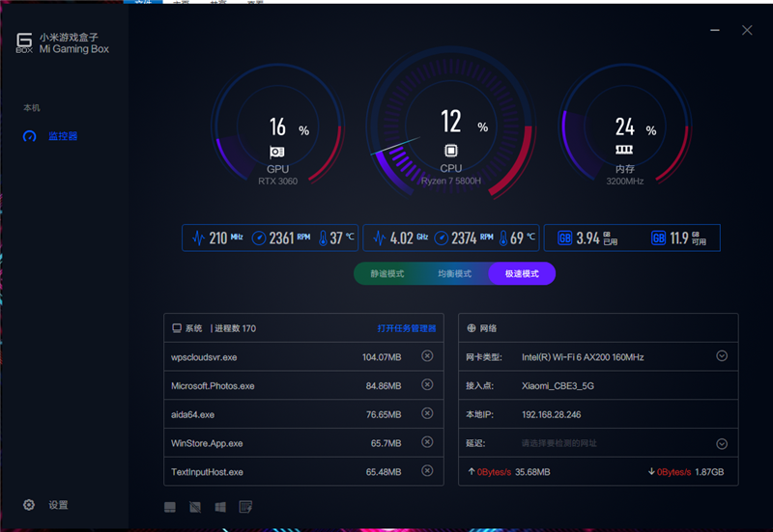The image size is (773, 532).
Task: End the wpscloudsvr.exe process with X
Action: point(427,355)
